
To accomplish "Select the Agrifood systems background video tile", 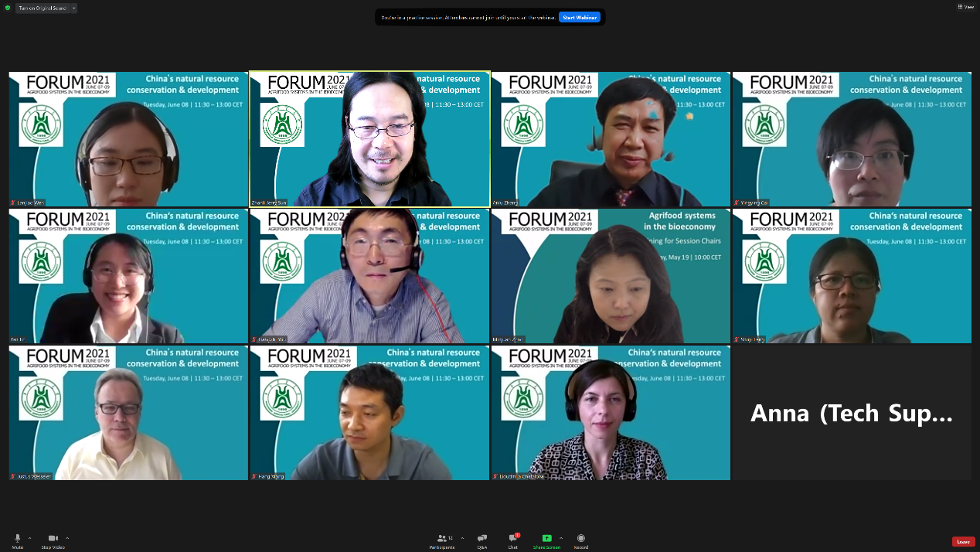I will (x=611, y=276).
